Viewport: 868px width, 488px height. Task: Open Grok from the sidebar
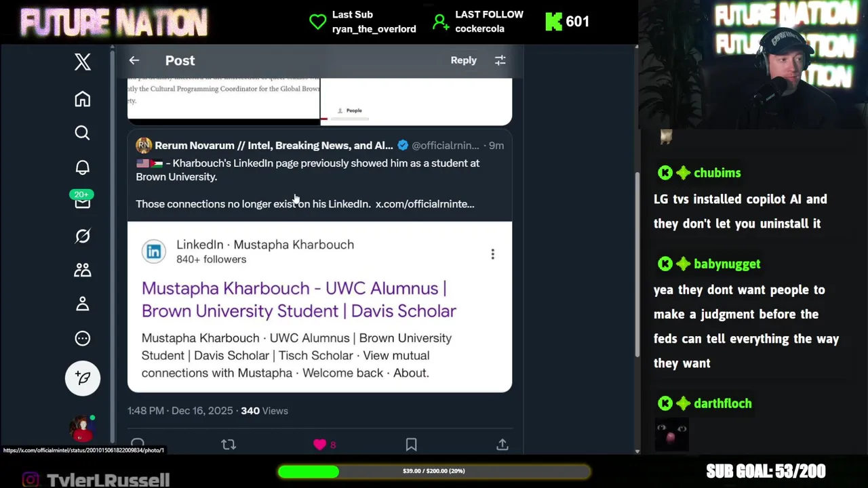(83, 236)
